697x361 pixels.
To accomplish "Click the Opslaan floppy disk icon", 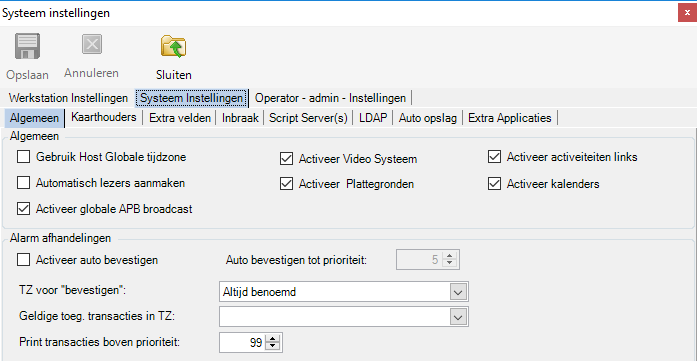I will pos(28,46).
